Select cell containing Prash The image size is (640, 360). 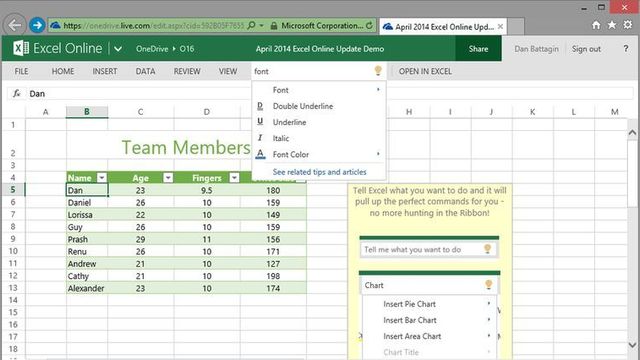tap(87, 239)
